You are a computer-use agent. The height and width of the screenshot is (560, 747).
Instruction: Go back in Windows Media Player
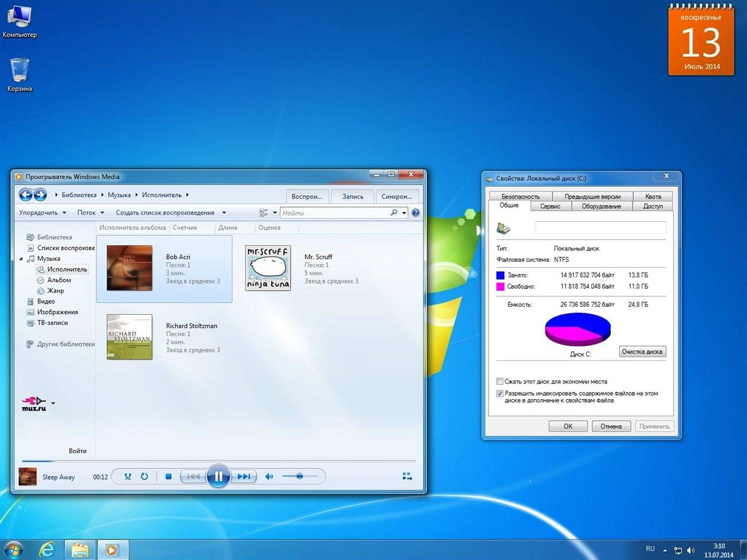coord(25,195)
